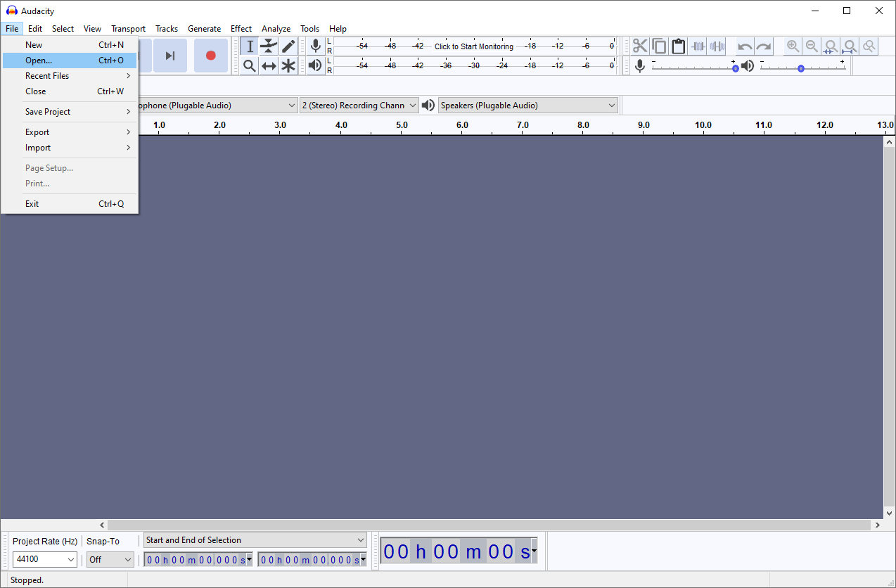The height and width of the screenshot is (588, 896).
Task: Choose Open... from the File menu
Action: click(70, 60)
